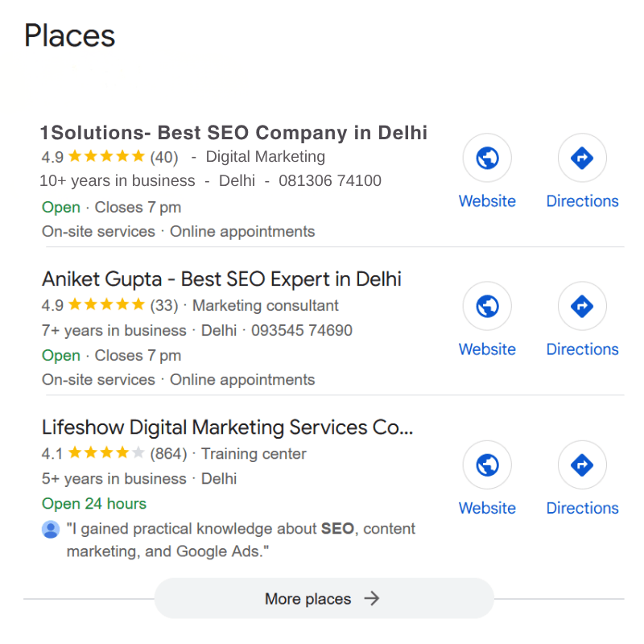Screen dimensions: 644x644
Task: Click the directions arrow icon for 1Solutions
Action: [582, 158]
